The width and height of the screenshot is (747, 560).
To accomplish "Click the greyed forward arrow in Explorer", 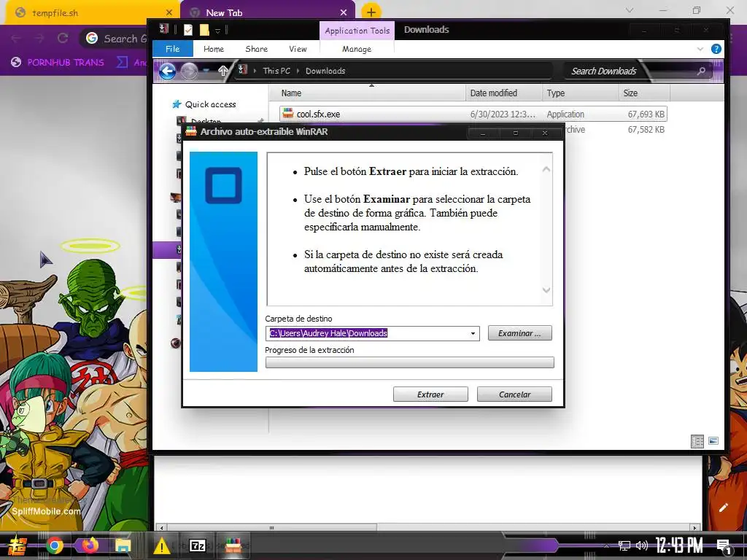I will 189,71.
